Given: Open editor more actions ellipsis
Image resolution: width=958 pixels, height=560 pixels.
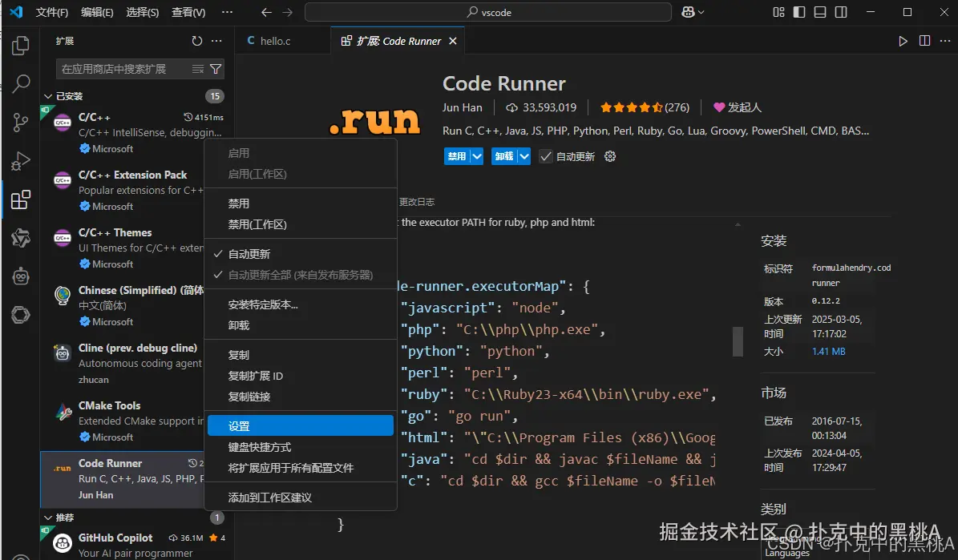Looking at the screenshot, I should (x=945, y=41).
